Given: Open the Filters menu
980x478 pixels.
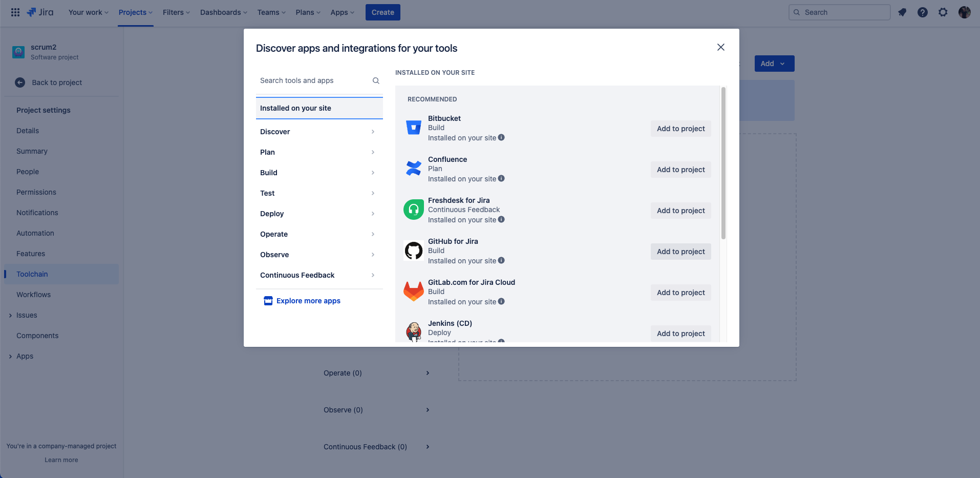Looking at the screenshot, I should (176, 12).
